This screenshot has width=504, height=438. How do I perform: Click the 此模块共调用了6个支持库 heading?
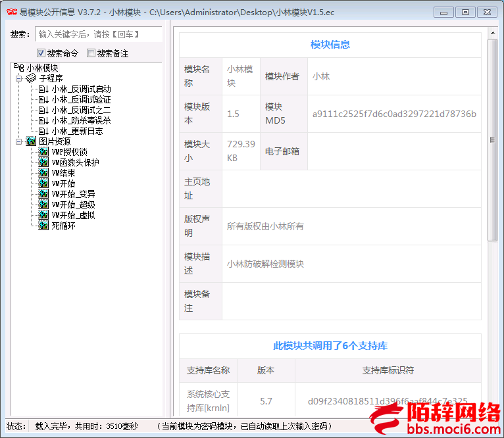tap(330, 346)
